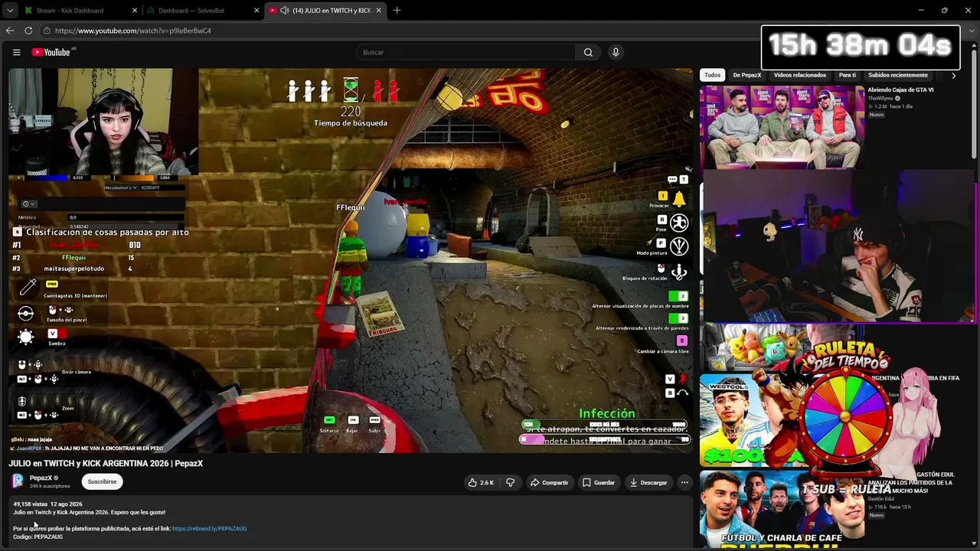Open the Gastón Edul channel link
Screen dimensions: 980x551
(883, 498)
